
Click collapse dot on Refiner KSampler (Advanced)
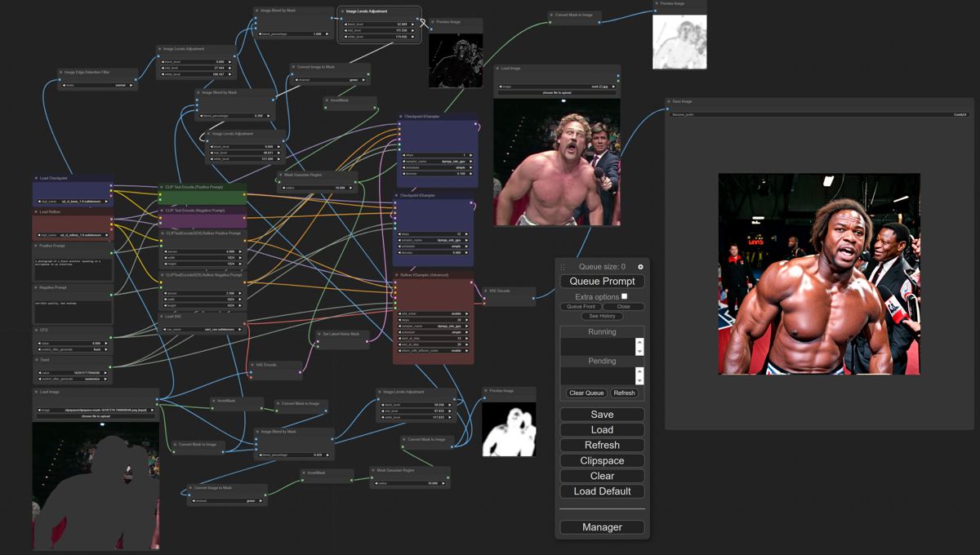[397, 276]
